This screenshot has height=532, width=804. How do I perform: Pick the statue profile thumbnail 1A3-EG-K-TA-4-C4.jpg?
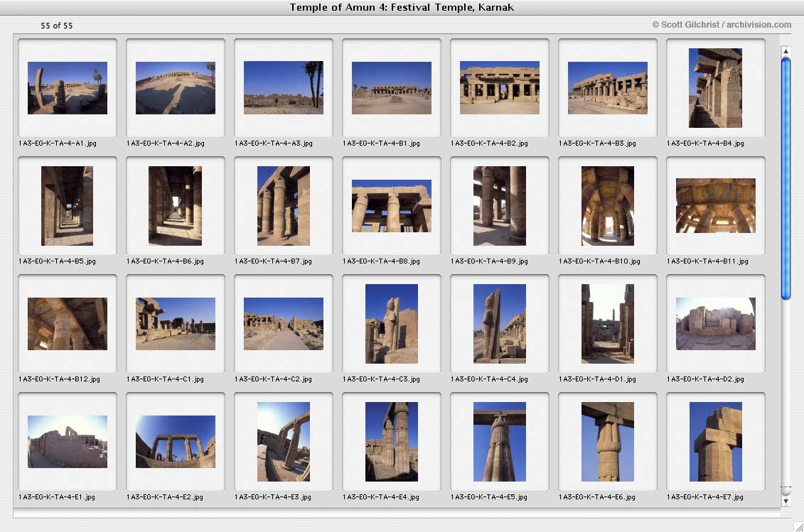[x=500, y=323]
